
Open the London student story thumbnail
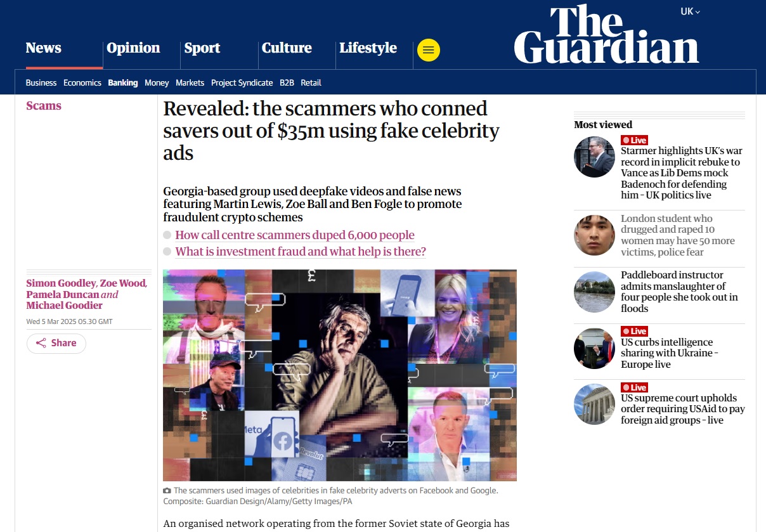coord(594,235)
